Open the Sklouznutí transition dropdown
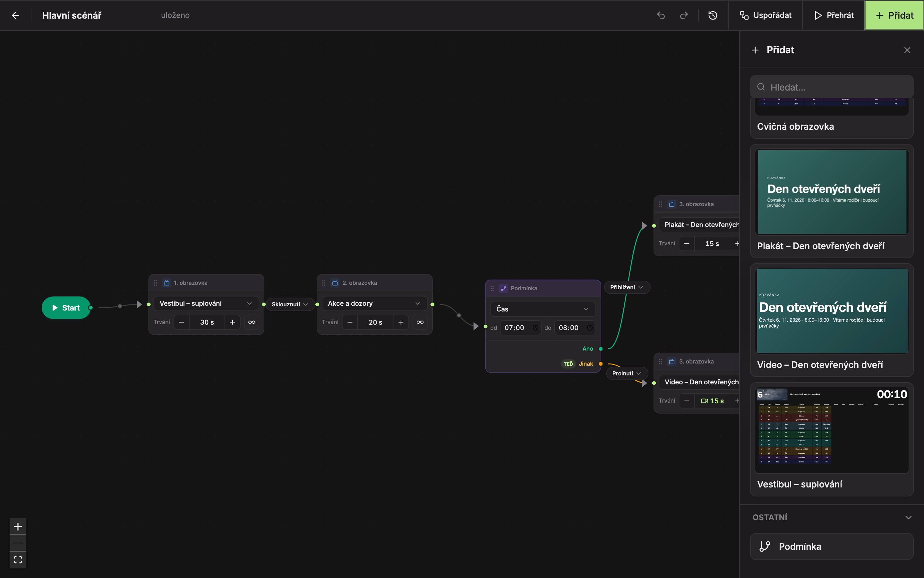The height and width of the screenshot is (578, 924). 290,304
